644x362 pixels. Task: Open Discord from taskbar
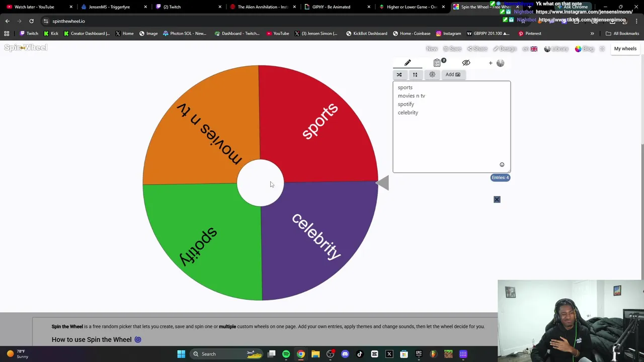pos(345,354)
